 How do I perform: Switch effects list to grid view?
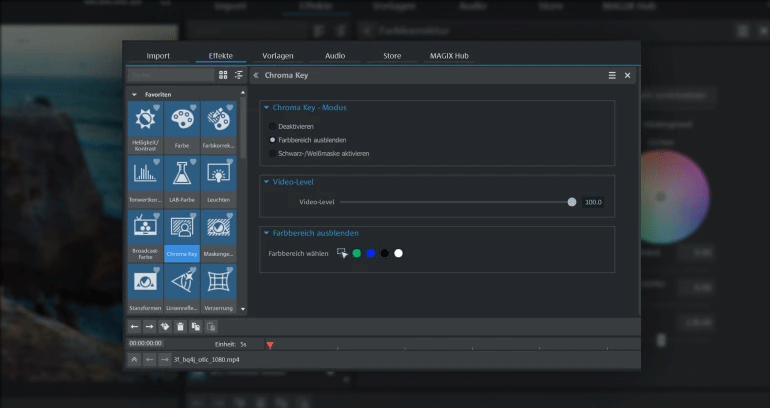[x=223, y=75]
